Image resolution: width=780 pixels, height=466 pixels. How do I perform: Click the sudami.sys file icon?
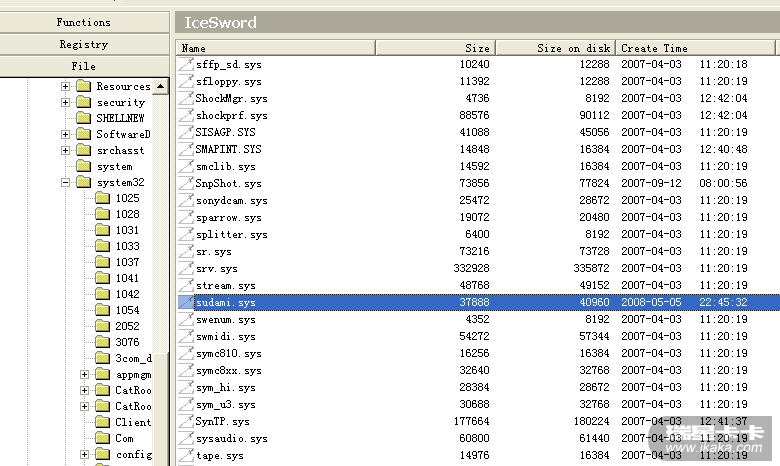click(x=186, y=302)
